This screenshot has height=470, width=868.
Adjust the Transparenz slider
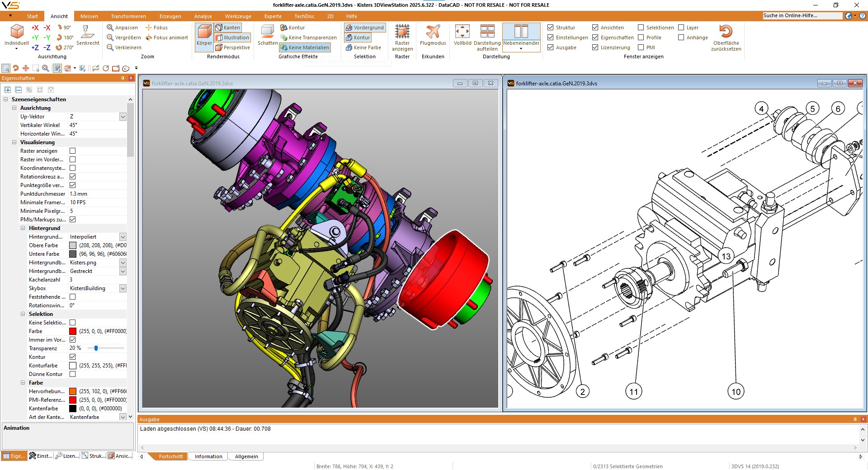[96, 348]
